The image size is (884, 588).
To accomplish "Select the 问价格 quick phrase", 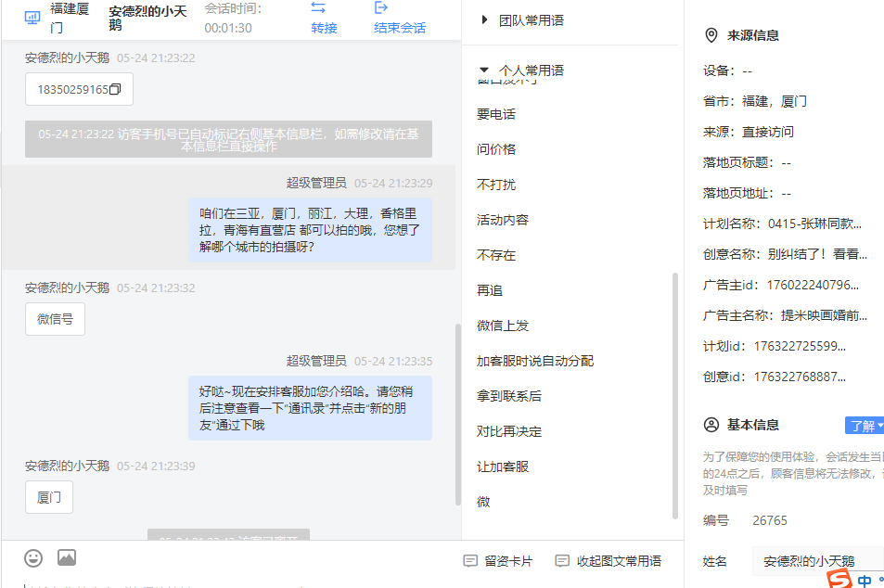I will click(x=496, y=149).
